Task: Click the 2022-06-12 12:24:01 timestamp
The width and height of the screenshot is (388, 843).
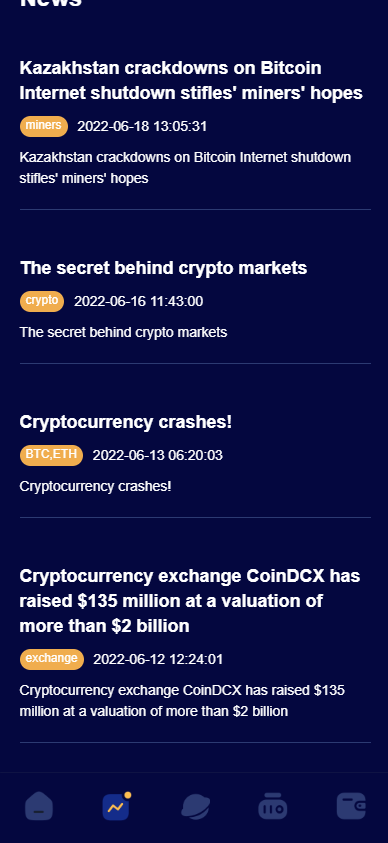Action: click(158, 659)
